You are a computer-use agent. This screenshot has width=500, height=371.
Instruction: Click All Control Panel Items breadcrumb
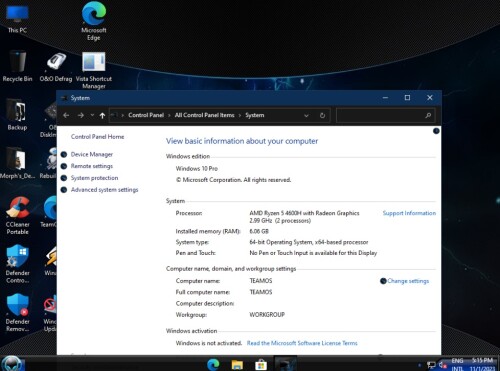[205, 115]
